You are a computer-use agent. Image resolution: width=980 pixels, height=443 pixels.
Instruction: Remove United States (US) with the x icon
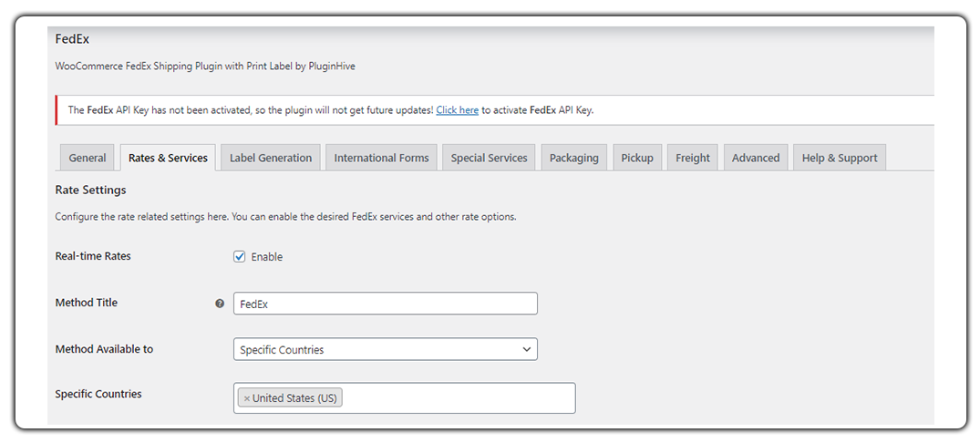point(247,398)
